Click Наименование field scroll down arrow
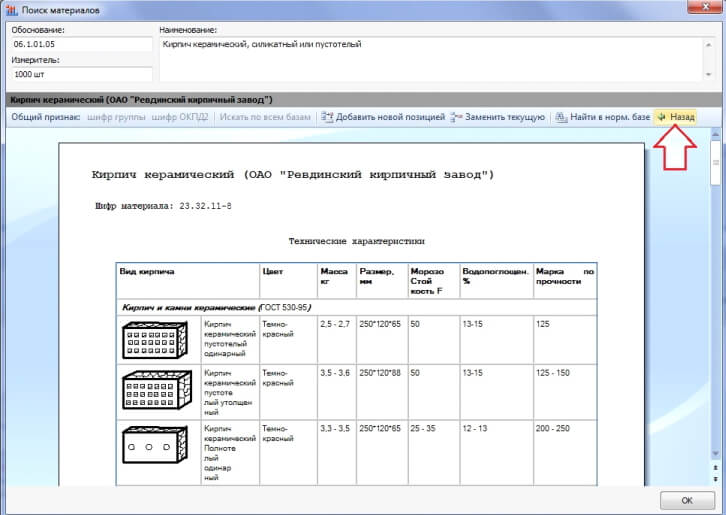The image size is (726, 515). pos(708,74)
